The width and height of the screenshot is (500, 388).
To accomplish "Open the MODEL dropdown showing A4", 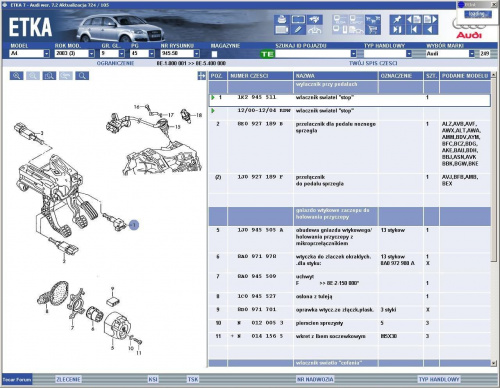I will (x=46, y=53).
